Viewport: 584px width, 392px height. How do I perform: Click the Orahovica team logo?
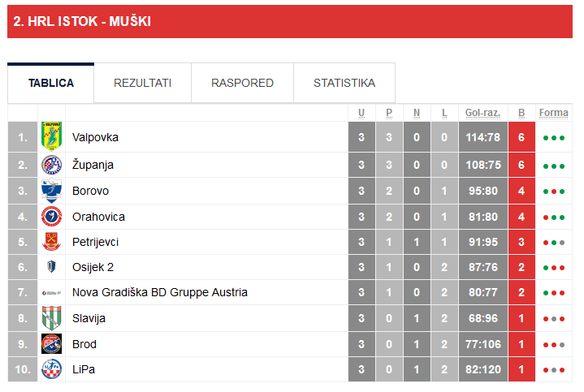pyautogui.click(x=52, y=217)
